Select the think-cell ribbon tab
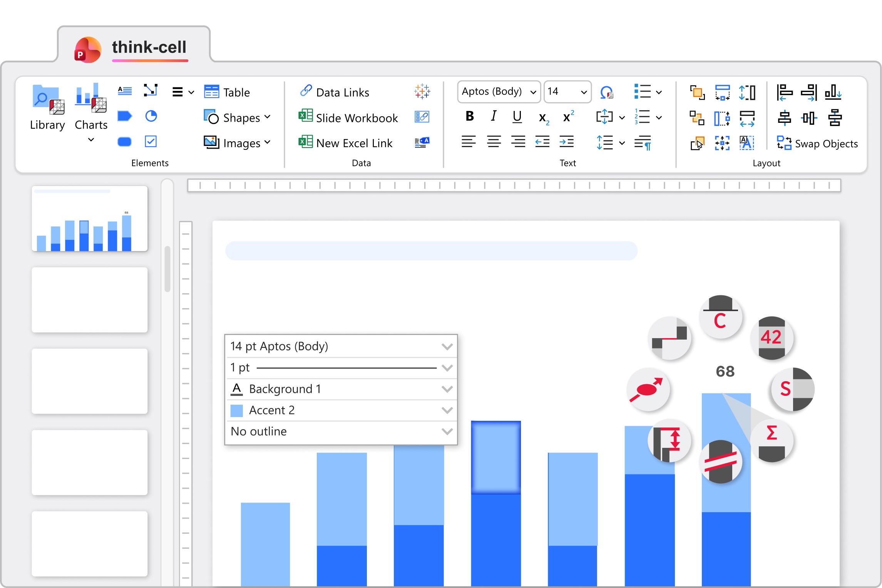 point(149,47)
